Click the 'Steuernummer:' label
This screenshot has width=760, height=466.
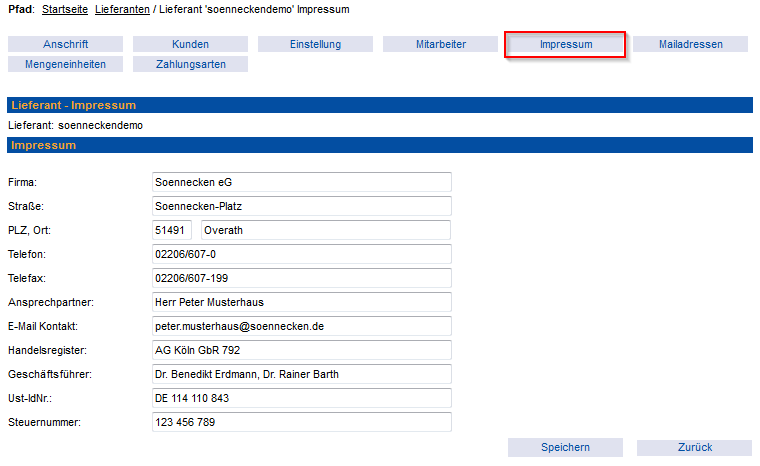point(45,422)
